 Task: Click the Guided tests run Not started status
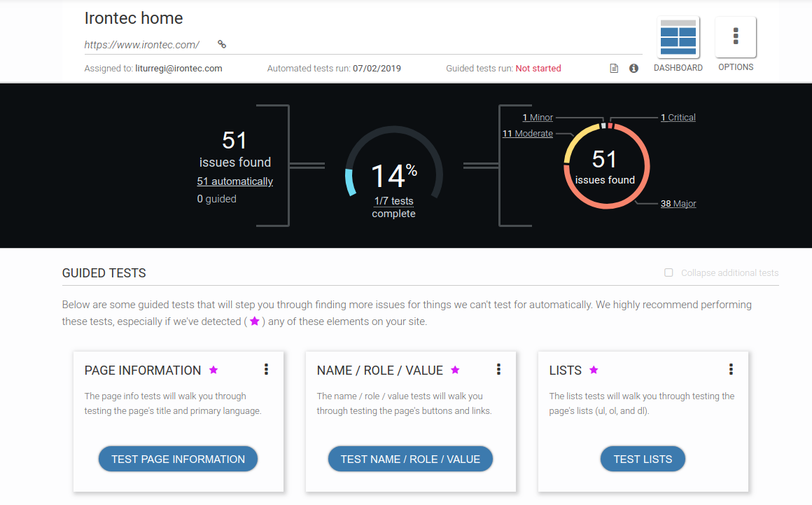pos(538,69)
